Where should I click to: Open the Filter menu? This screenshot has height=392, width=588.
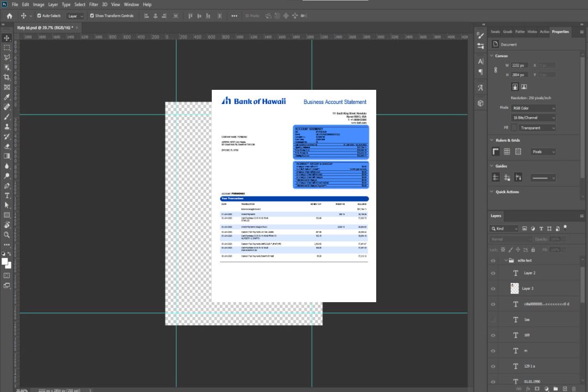(94, 4)
